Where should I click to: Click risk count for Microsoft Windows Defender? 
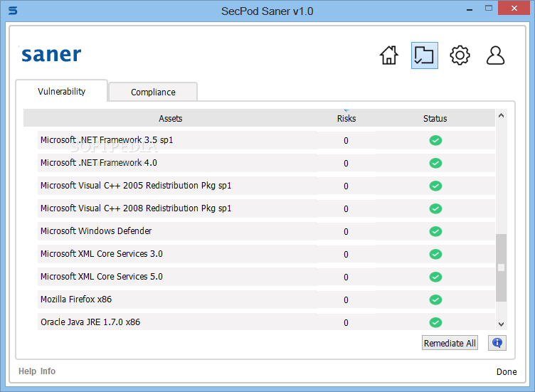tap(346, 232)
